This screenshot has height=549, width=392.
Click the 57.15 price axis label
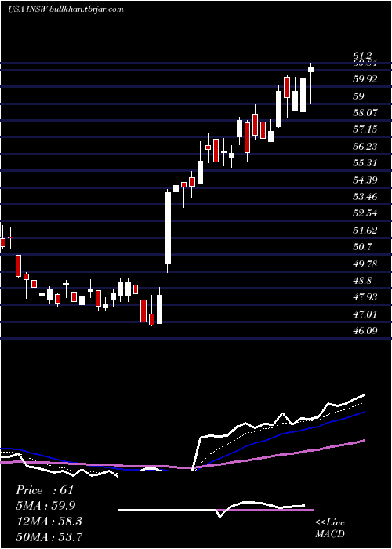[x=365, y=129]
